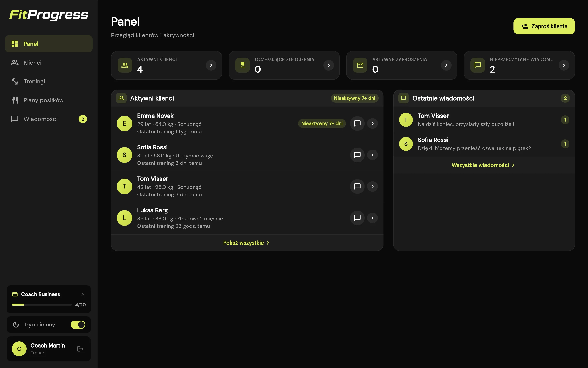Open Tom Visser client details chevron
Viewport: 588px width, 368px height.
372,186
